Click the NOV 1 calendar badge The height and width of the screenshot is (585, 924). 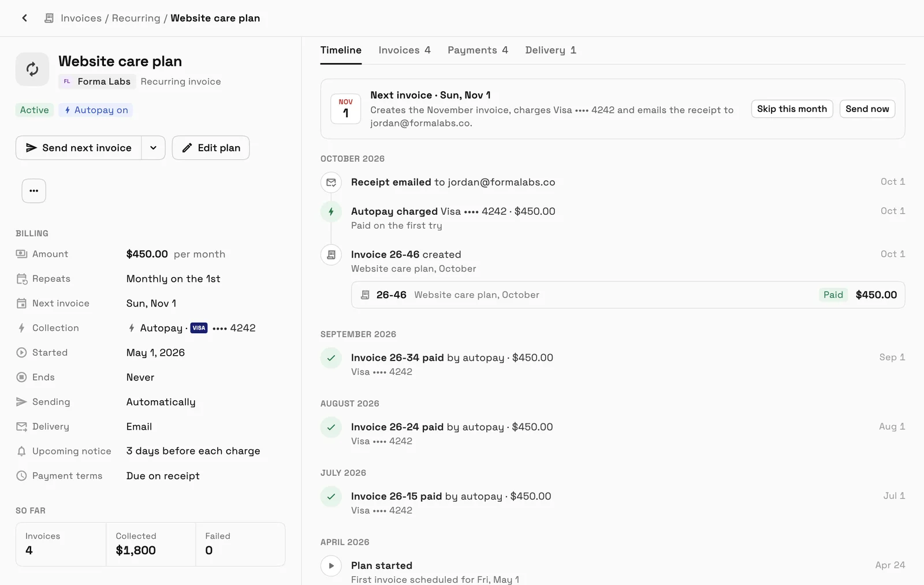pyautogui.click(x=346, y=109)
